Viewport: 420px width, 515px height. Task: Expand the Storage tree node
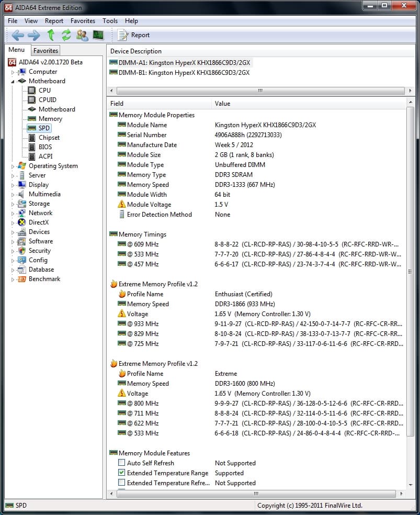click(13, 204)
